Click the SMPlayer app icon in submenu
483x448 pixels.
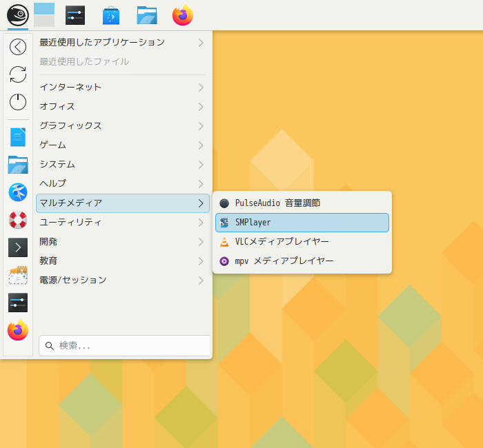coord(224,223)
